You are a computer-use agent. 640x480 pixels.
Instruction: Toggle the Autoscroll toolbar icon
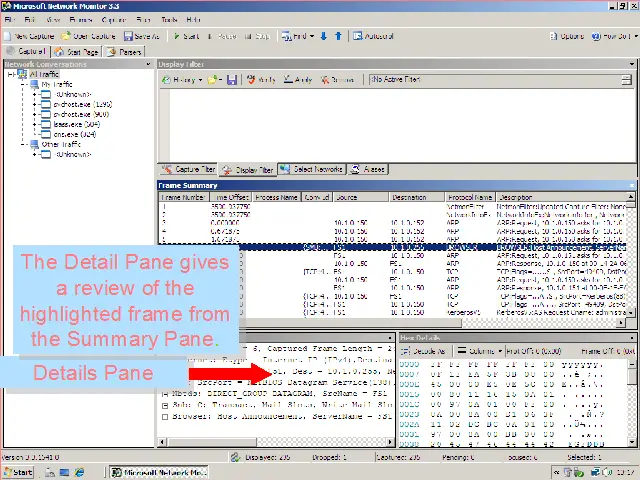coord(358,36)
